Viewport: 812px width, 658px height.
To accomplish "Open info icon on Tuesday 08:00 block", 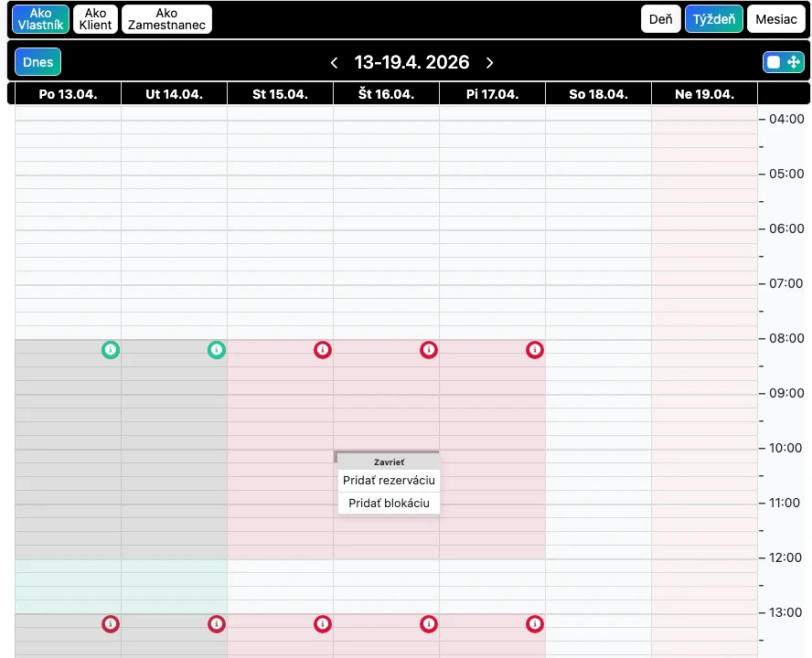I will pyautogui.click(x=217, y=350).
